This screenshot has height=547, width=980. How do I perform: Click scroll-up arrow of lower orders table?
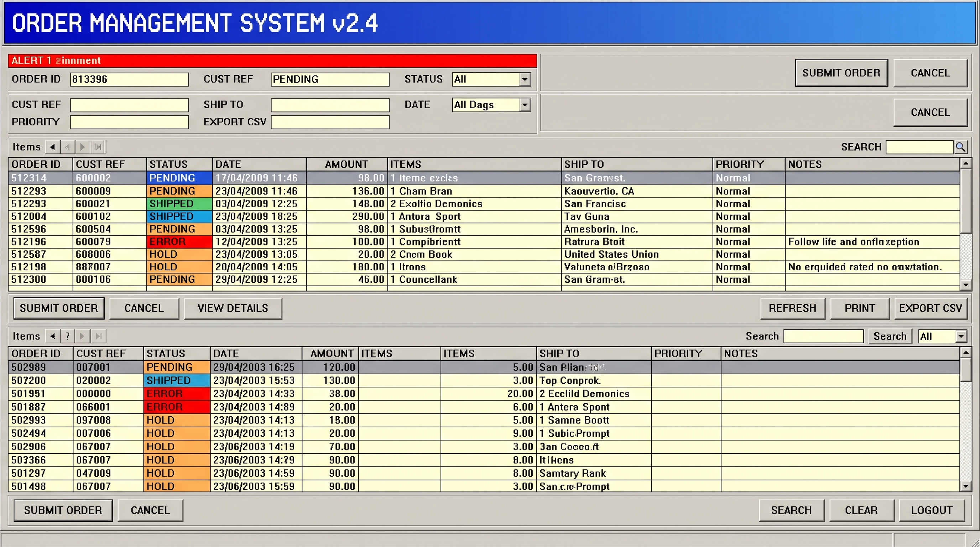(966, 353)
